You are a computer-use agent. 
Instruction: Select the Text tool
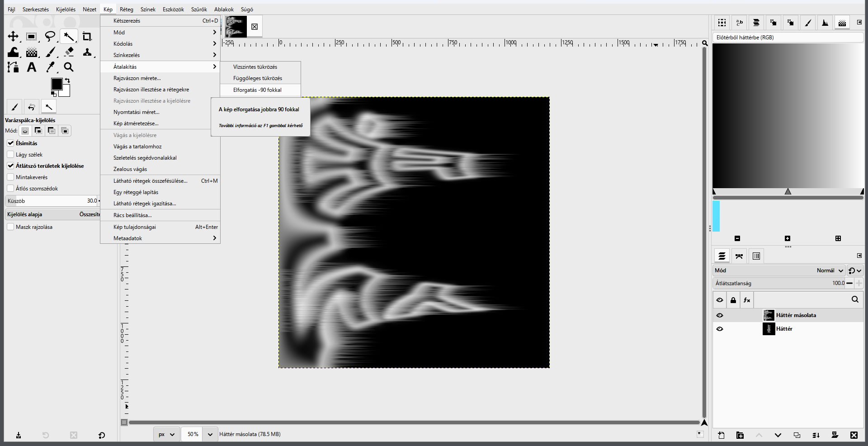(x=31, y=67)
